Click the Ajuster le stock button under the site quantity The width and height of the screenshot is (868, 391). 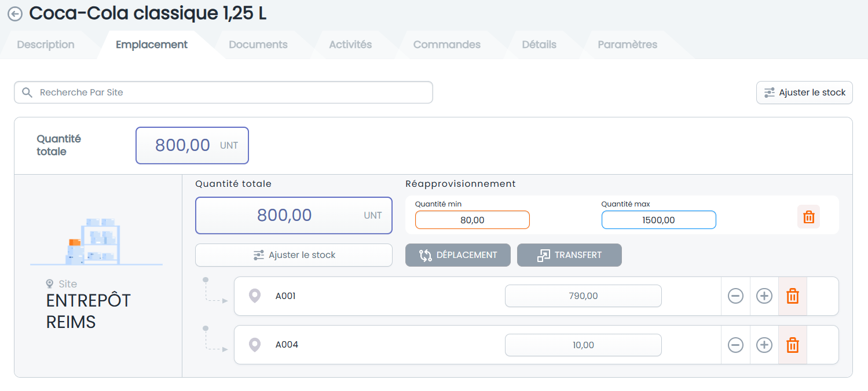pos(294,255)
